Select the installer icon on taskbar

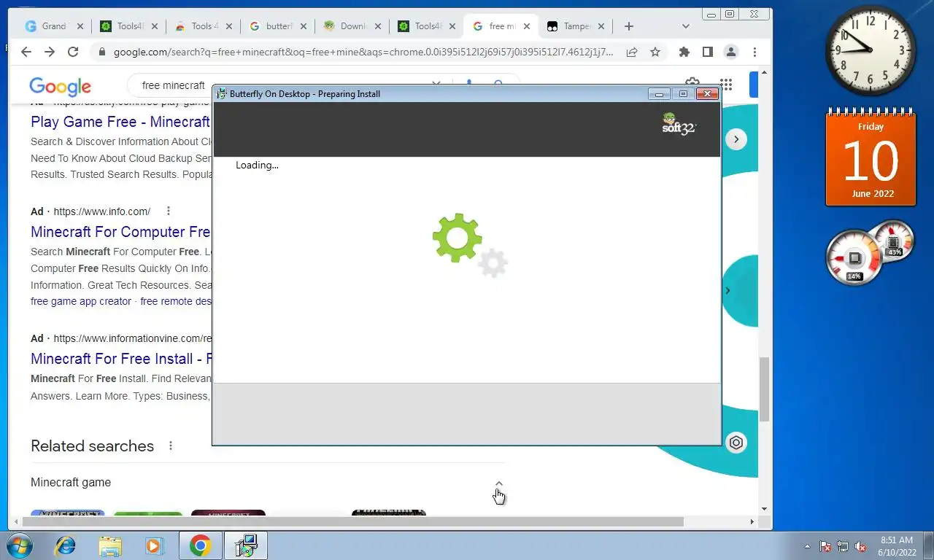[x=246, y=545]
